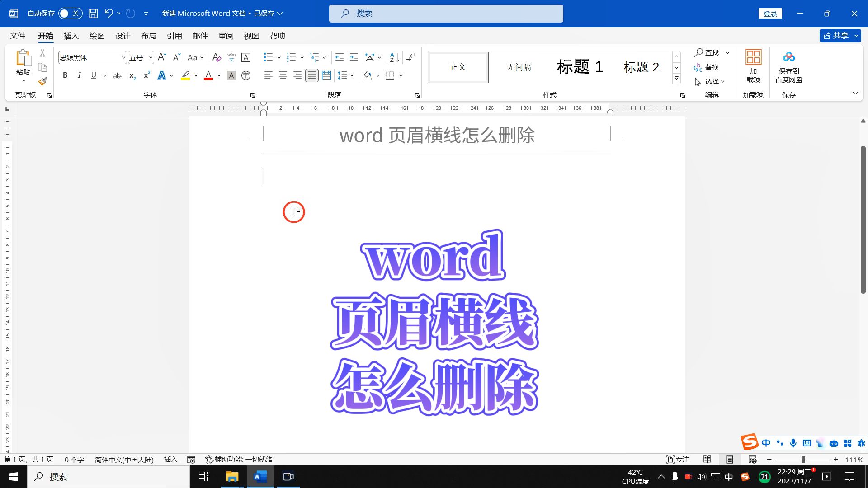Toggle AutoSave switch

point(71,14)
